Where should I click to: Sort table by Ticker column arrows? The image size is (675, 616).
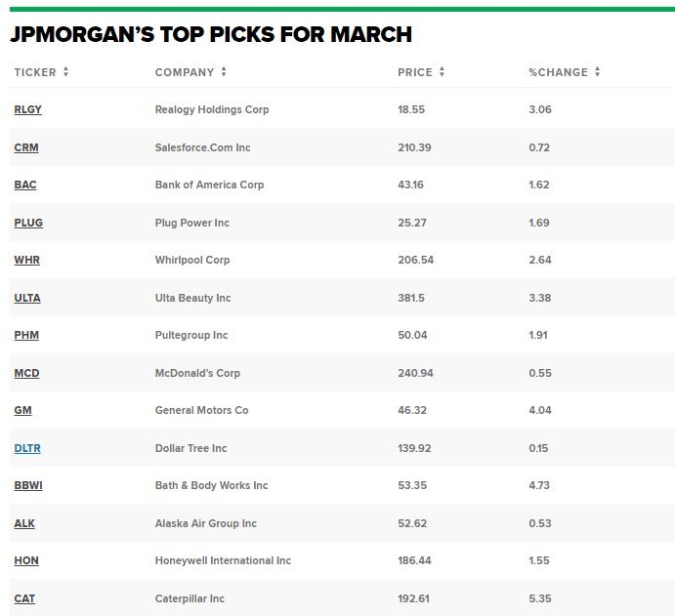click(66, 72)
